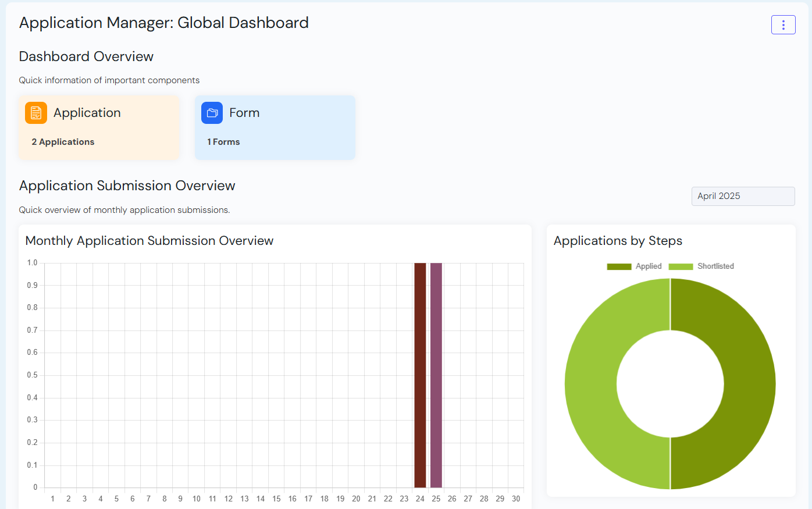Click the 1 Forms count text
This screenshot has width=812, height=509.
click(224, 142)
